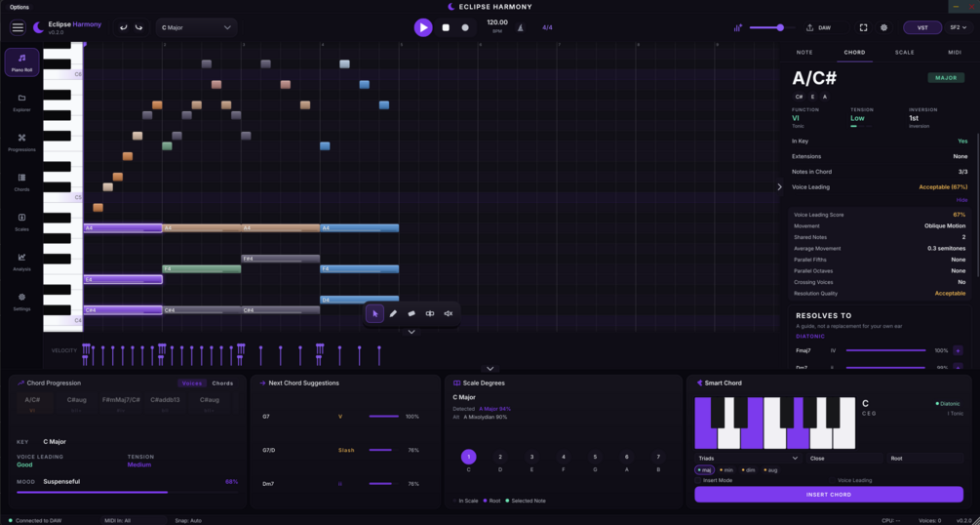Select the maj chord quality chip

pyautogui.click(x=705, y=470)
